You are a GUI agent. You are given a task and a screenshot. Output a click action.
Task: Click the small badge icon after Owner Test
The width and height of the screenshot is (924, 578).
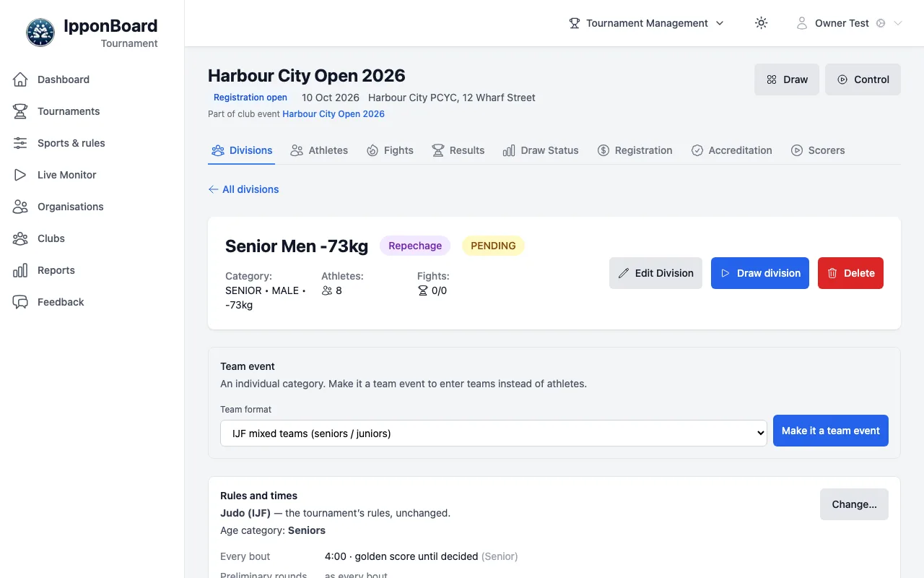point(881,23)
